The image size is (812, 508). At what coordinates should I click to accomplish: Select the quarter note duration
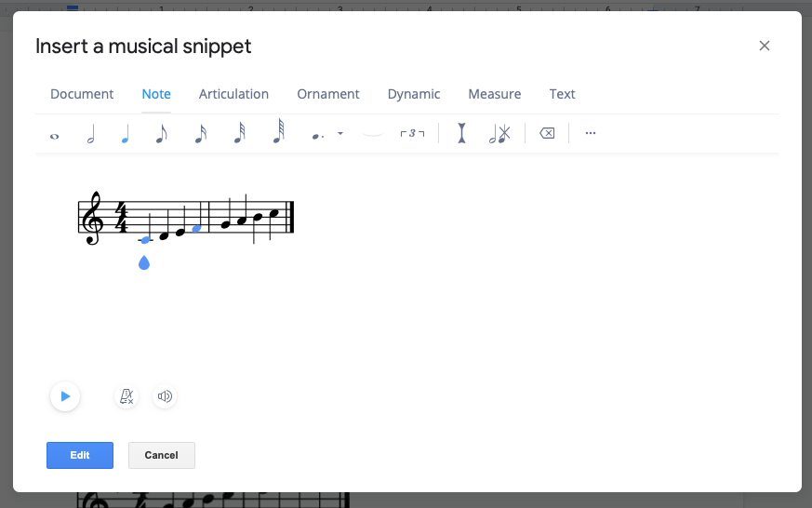pyautogui.click(x=125, y=134)
